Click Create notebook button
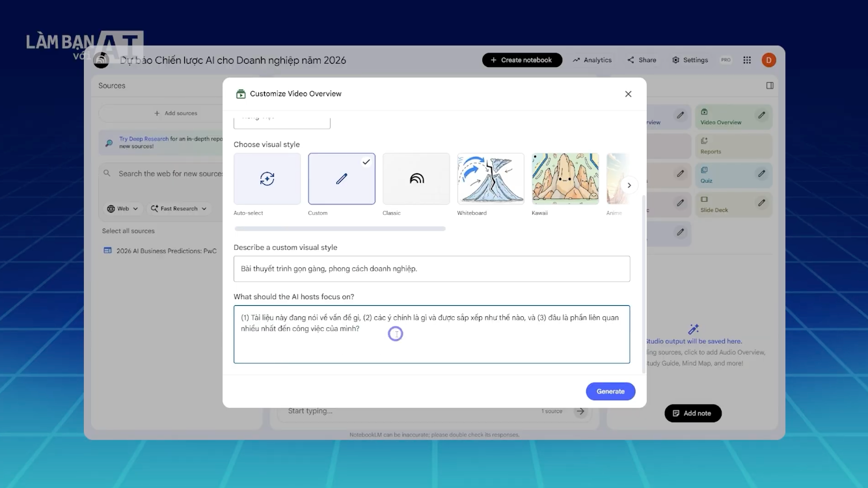This screenshot has width=868, height=488. pos(522,60)
